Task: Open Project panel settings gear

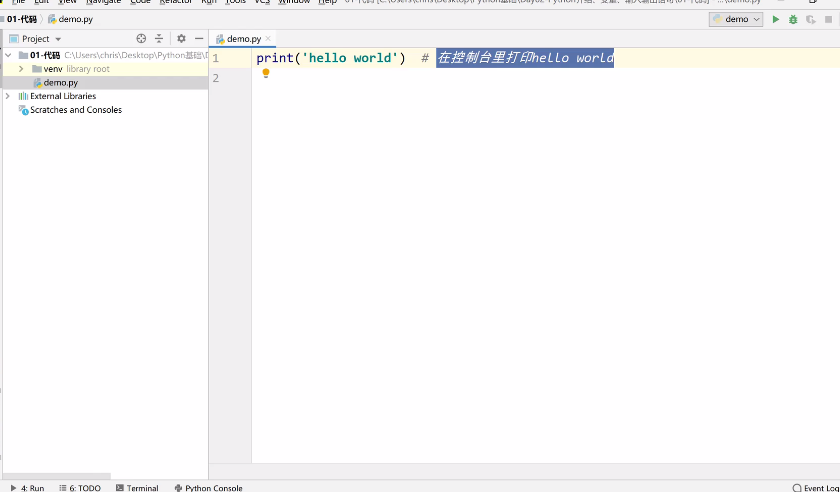Action: pyautogui.click(x=181, y=39)
